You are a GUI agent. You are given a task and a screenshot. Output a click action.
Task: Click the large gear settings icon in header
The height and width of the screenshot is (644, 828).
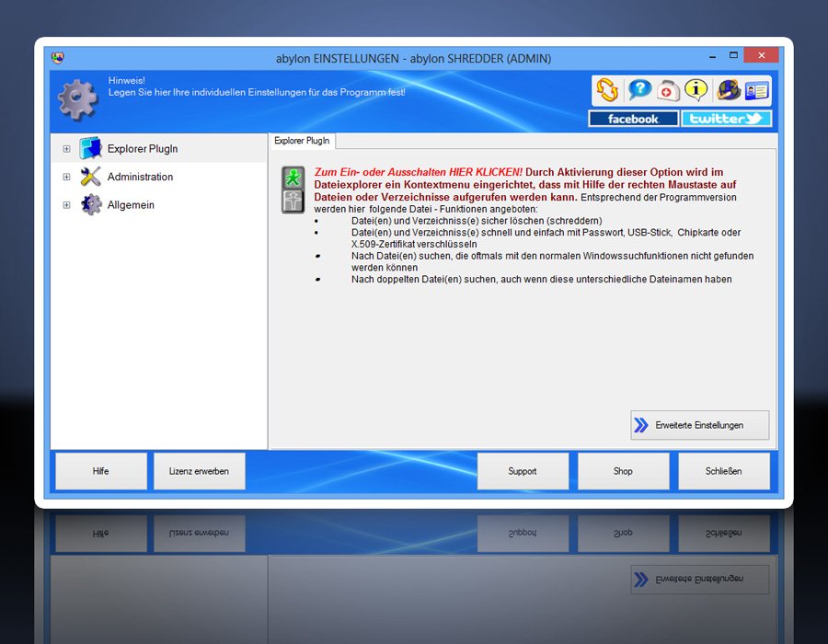[x=77, y=99]
